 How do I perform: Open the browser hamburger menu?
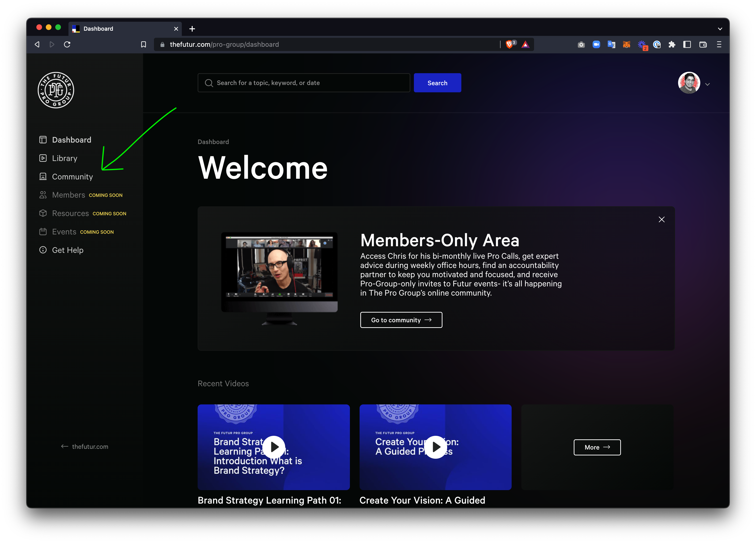pyautogui.click(x=719, y=44)
